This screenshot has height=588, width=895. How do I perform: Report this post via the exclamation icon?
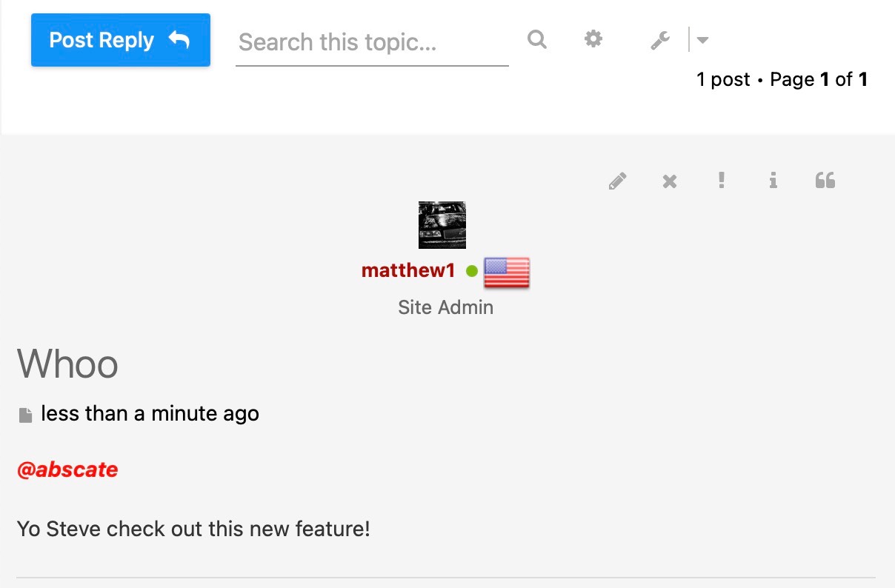[722, 180]
